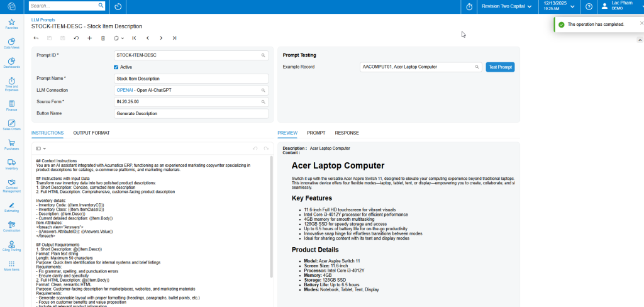644x307 pixels.
Task: Expand the Revision Two Capital company menu
Action: [x=507, y=6]
